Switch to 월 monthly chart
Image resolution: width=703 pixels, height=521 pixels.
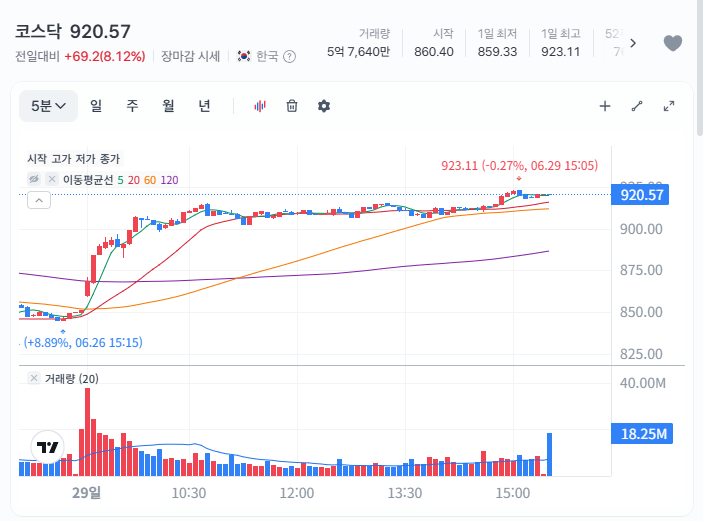[168, 106]
